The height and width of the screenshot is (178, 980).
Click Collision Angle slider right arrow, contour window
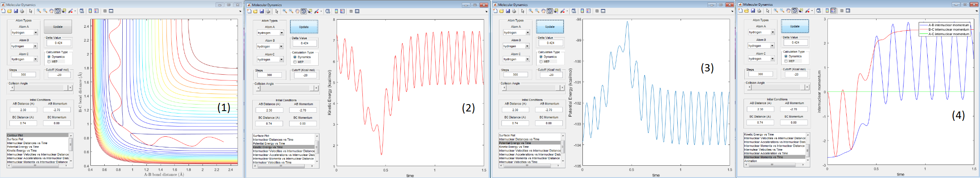(70, 88)
